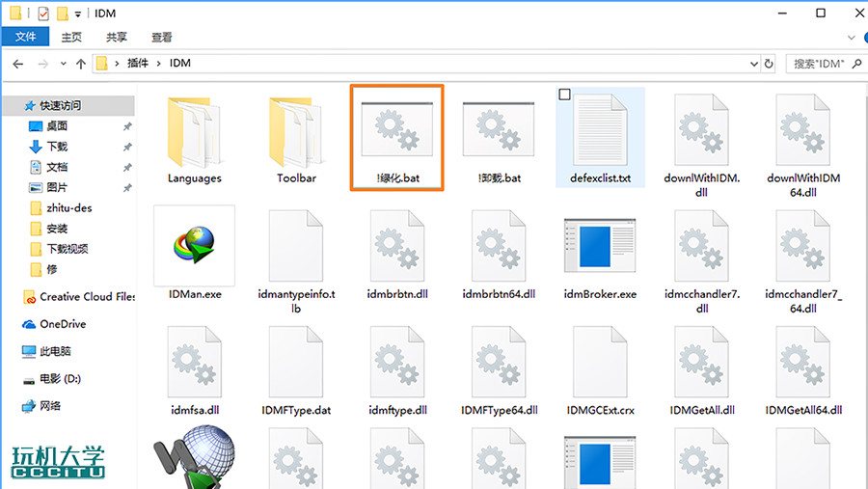Switch to the 共享 ribbon tab
This screenshot has height=489, width=868.
116,38
